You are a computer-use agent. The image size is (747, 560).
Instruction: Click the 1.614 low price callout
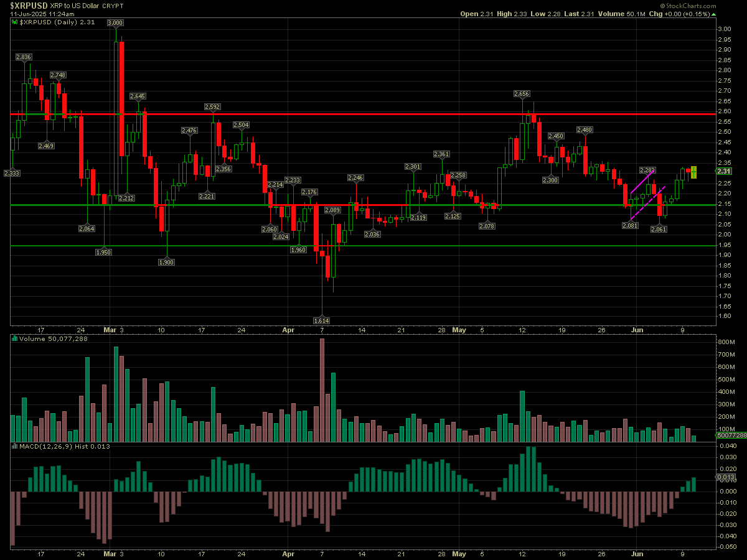coord(321,320)
